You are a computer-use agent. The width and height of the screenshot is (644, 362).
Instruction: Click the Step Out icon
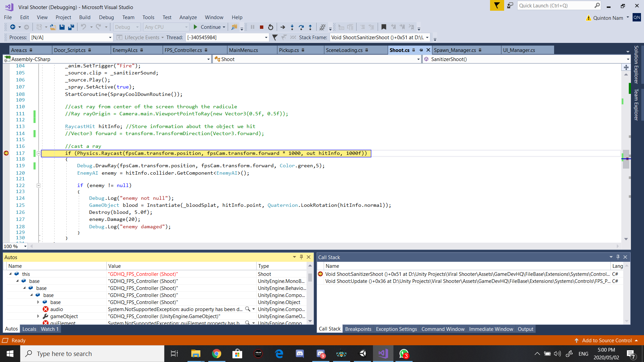[x=310, y=27]
